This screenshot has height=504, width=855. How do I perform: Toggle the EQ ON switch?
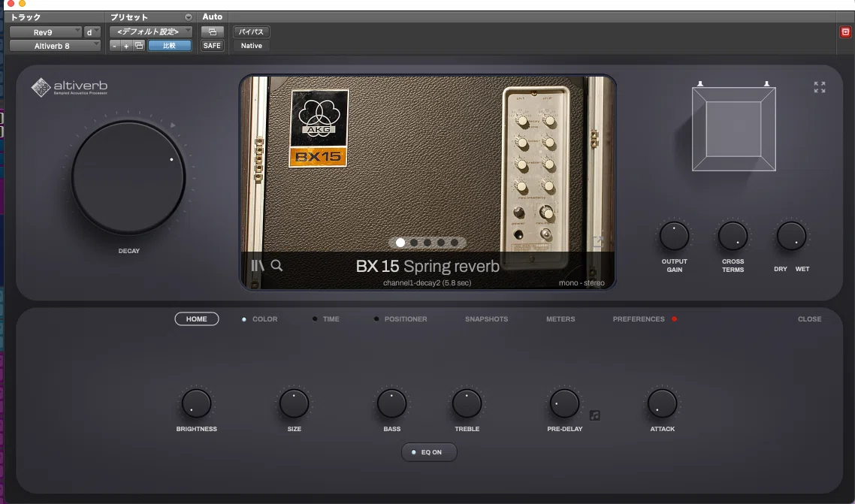[429, 452]
